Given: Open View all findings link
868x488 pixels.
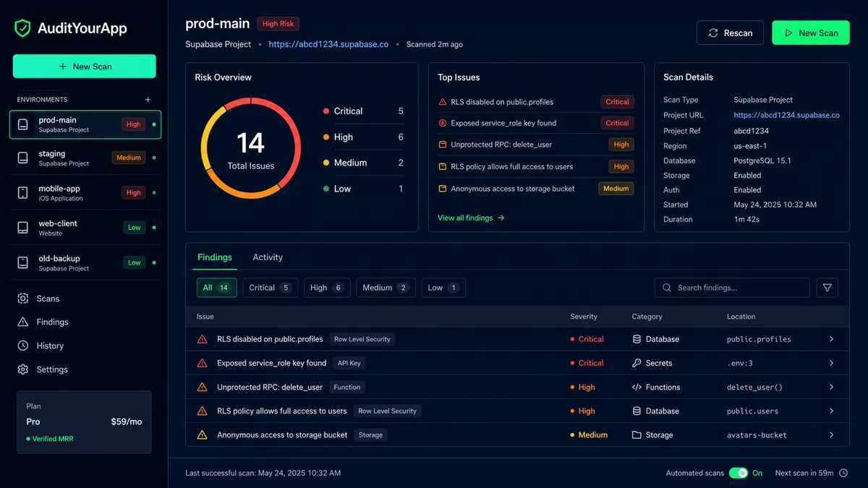Looking at the screenshot, I should coord(471,218).
